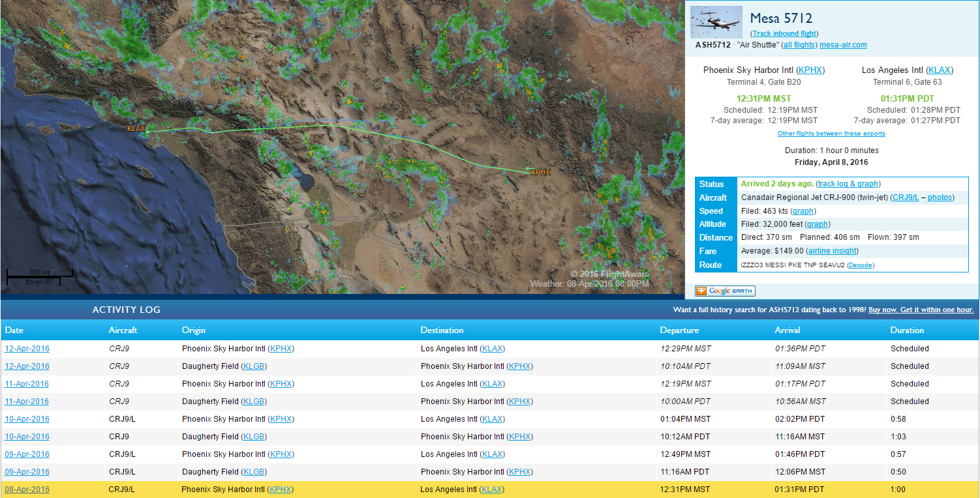Click KPHX origin link in highlighted 08-Apr row
The image size is (980, 498).
[x=281, y=490]
